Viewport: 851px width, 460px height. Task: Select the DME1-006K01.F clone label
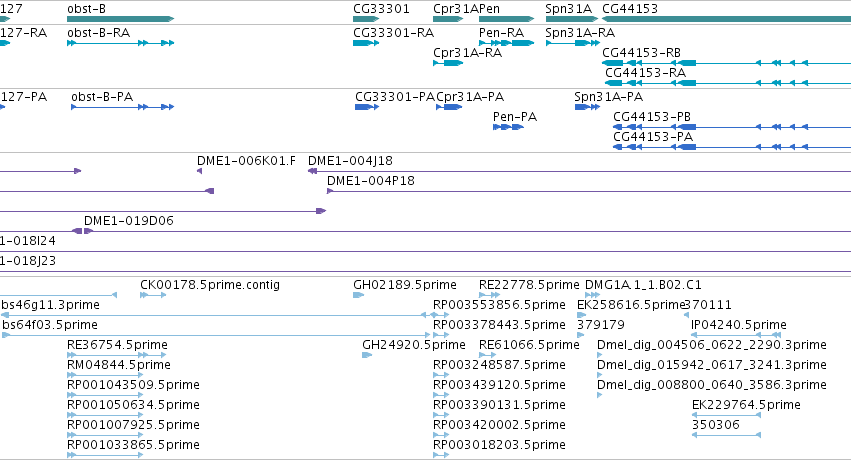click(246, 161)
